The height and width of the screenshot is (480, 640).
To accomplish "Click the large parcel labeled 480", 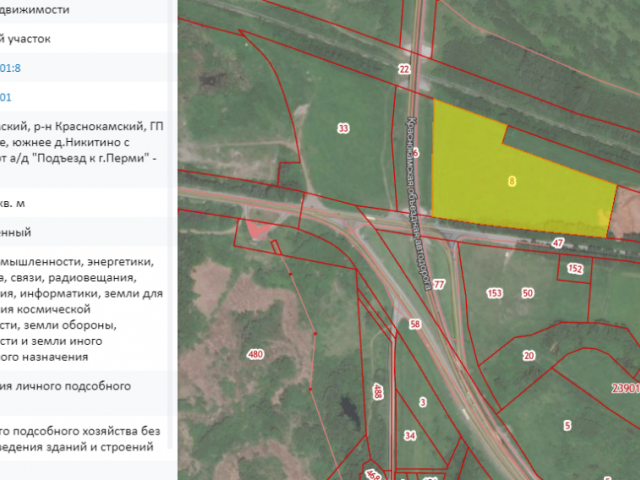I will [x=256, y=354].
